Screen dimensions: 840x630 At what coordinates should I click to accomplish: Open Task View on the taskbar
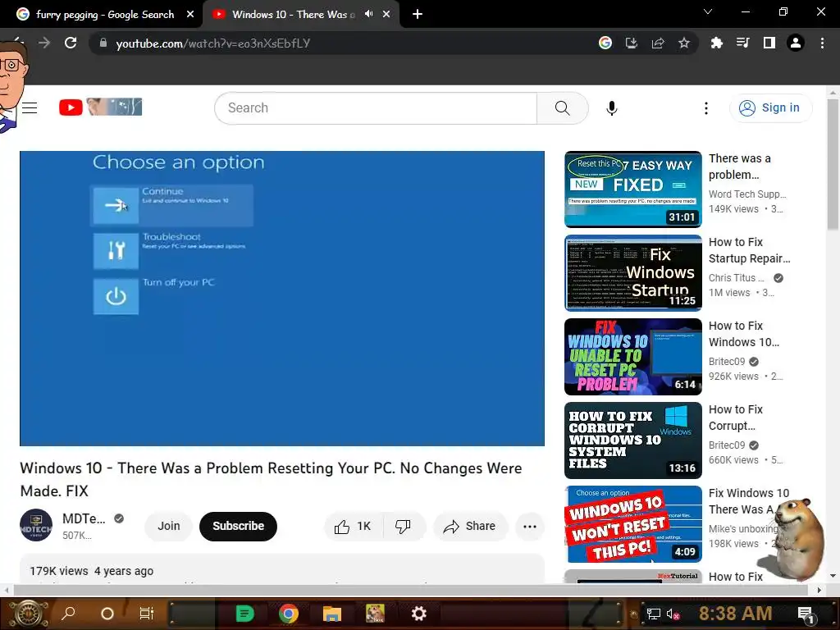coord(146,614)
